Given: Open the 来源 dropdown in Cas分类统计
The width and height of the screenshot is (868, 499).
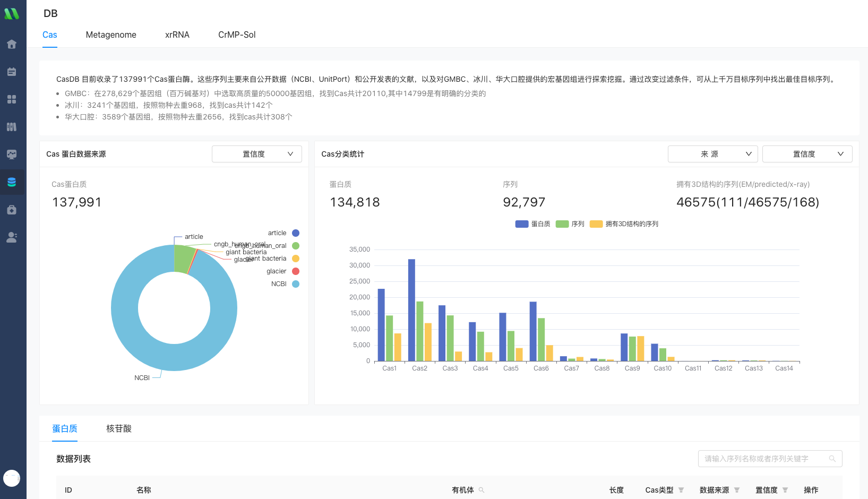Looking at the screenshot, I should [x=712, y=154].
